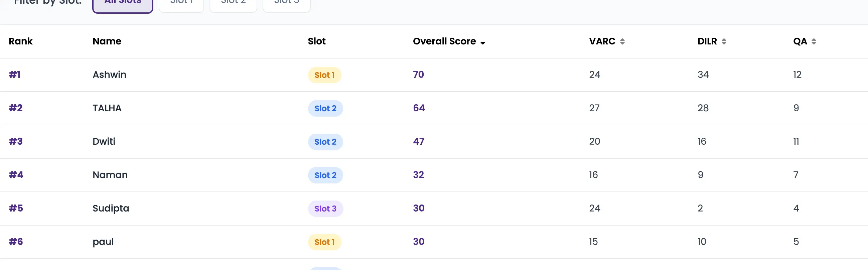
Task: Open rank #1 entry
Action: (x=15, y=75)
